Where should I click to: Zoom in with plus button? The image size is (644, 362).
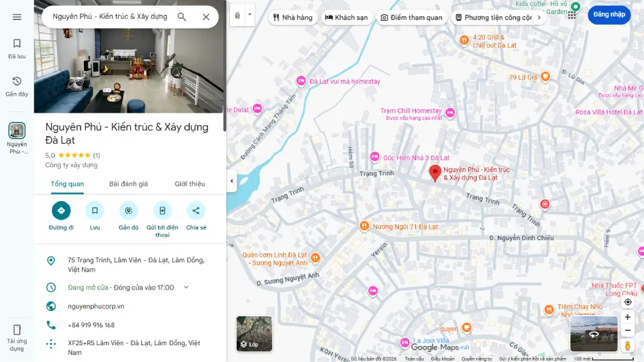point(628,317)
